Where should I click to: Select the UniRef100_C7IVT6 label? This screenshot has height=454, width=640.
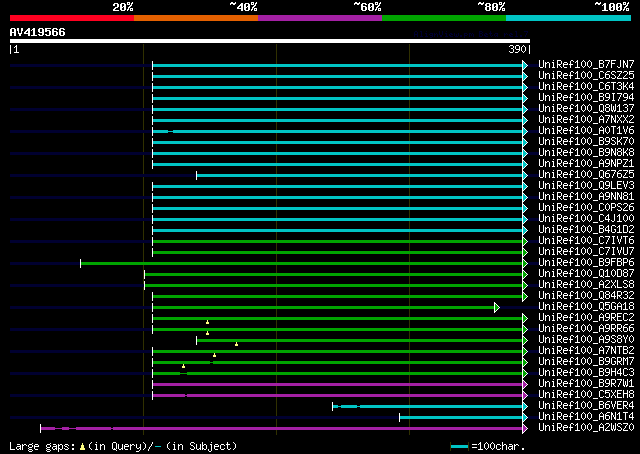586,240
